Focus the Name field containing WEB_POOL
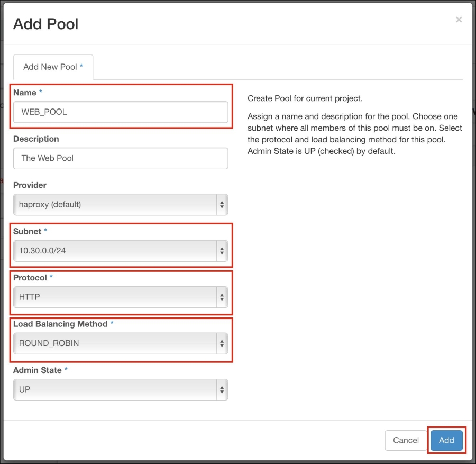Image resolution: width=476 pixels, height=464 pixels. (121, 112)
